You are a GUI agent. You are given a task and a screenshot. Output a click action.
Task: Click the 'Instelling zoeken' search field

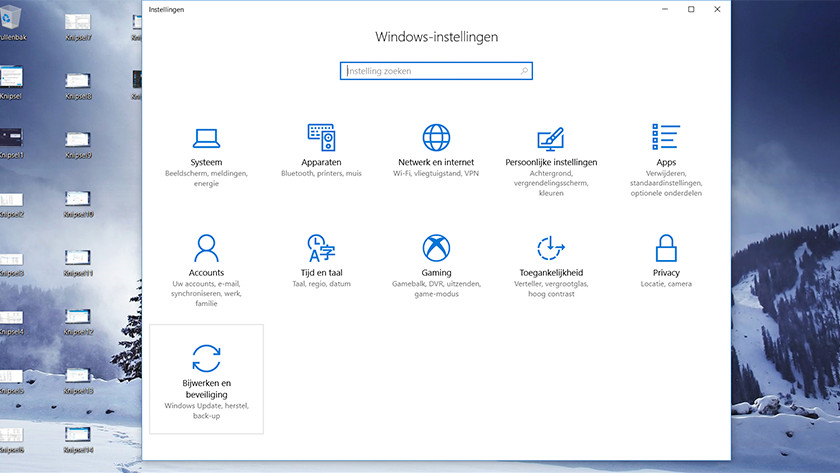click(430, 71)
